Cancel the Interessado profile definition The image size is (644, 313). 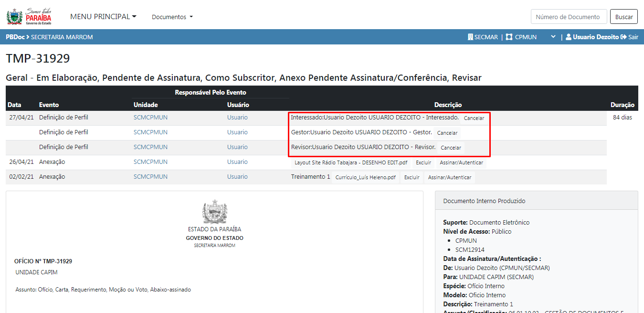click(x=474, y=118)
